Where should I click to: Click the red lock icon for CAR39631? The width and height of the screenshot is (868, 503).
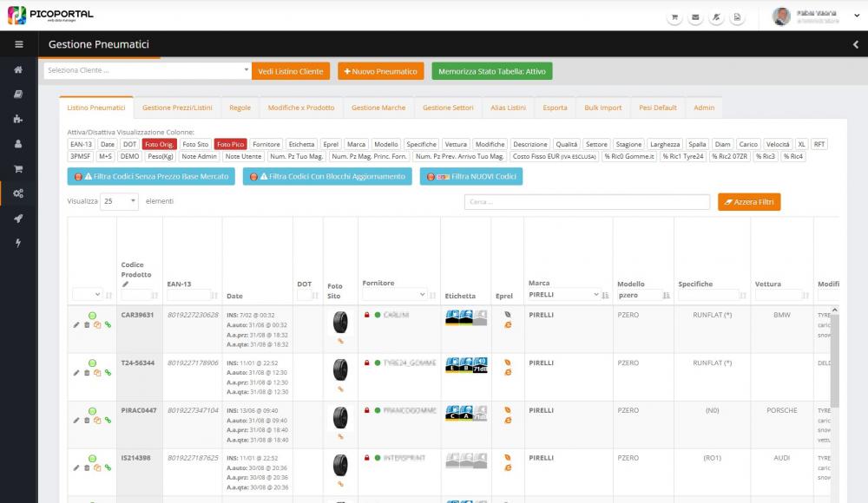click(x=366, y=315)
